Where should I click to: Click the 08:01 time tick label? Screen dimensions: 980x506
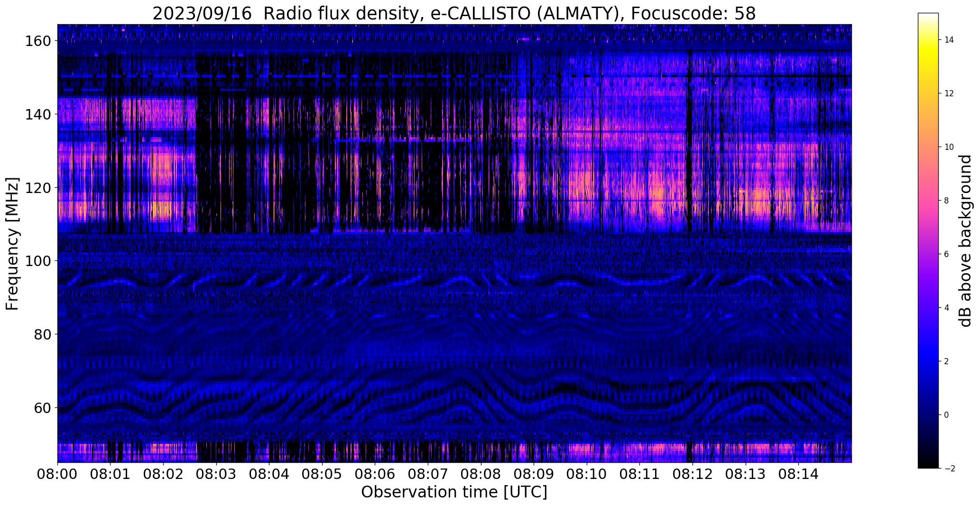pyautogui.click(x=111, y=474)
